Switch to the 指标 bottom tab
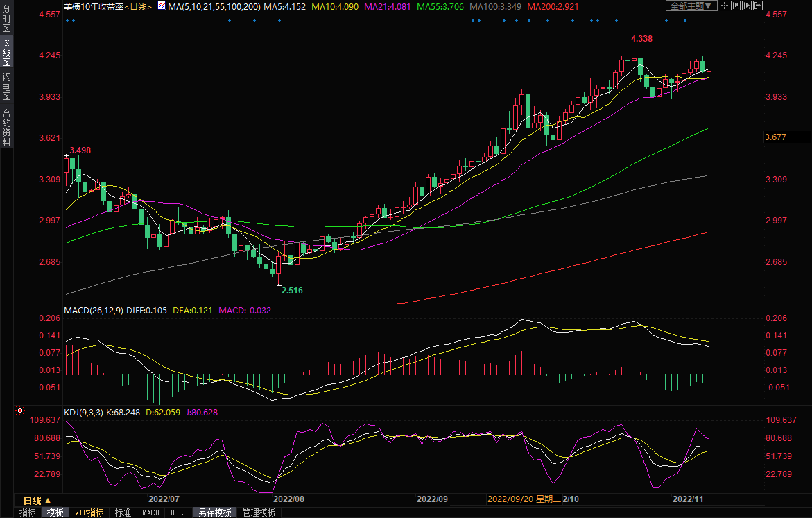 (28, 512)
